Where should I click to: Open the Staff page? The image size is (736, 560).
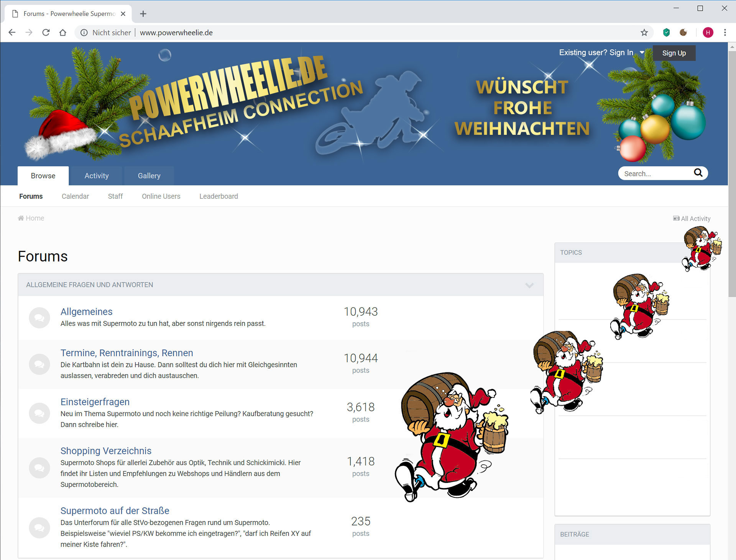coord(115,196)
